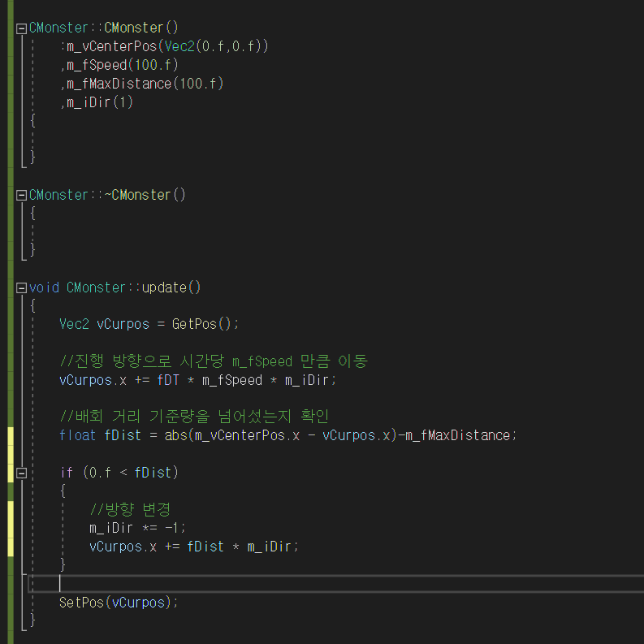
Task: Click the comment '//배회 거리 기준량을 넘어섰는지 확인'
Action: (194, 417)
